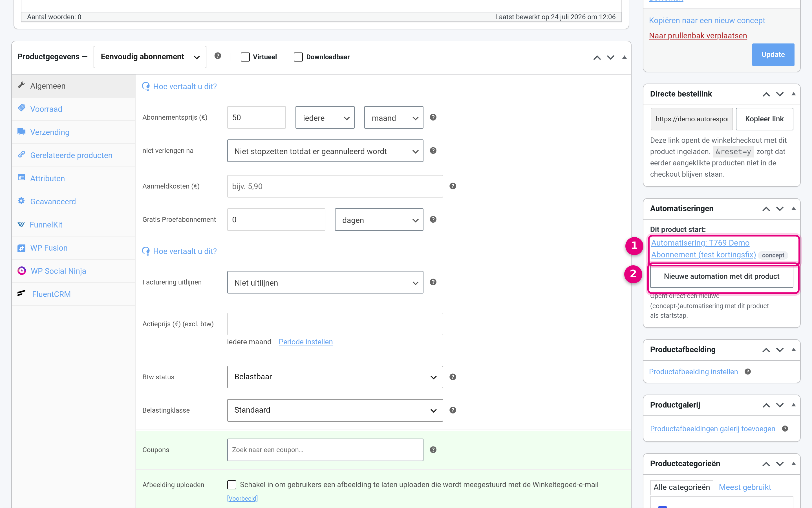The height and width of the screenshot is (508, 812).
Task: Collapse the Productgalerij panel
Action: (x=794, y=405)
